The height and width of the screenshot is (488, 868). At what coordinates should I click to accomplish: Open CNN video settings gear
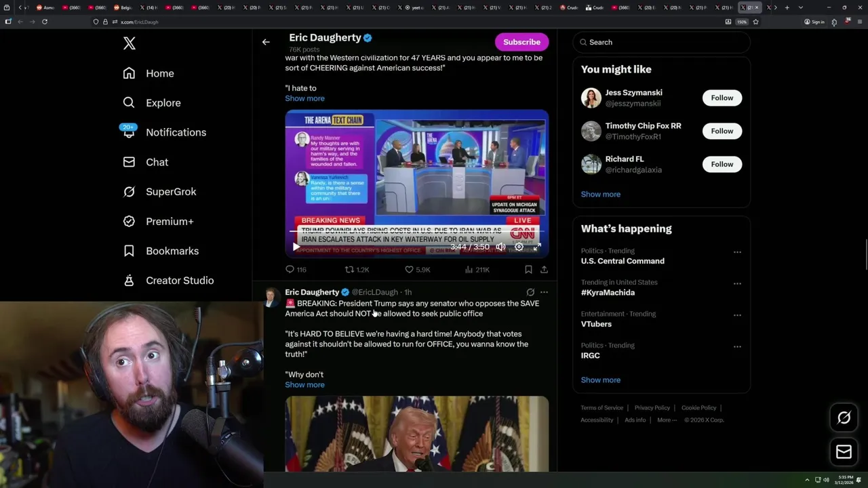[x=519, y=247]
